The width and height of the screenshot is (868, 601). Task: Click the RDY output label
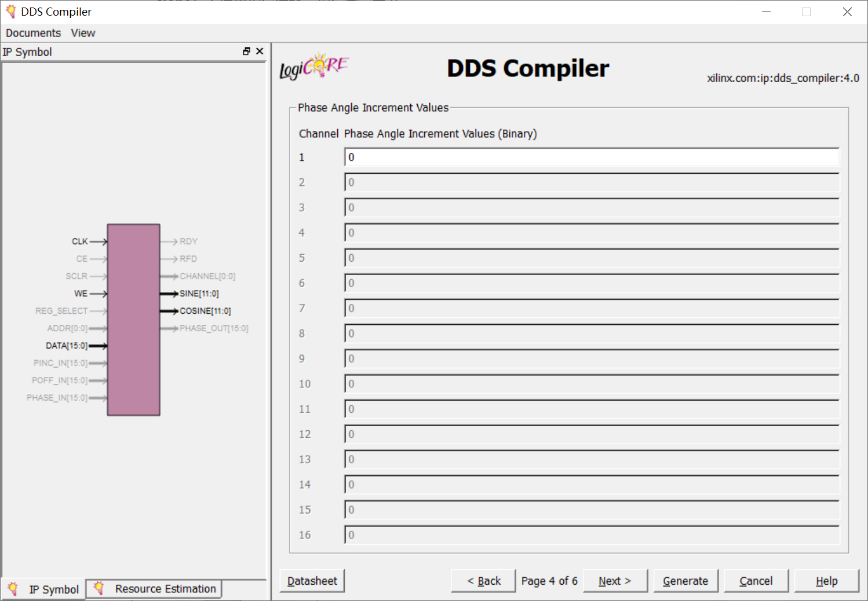[189, 241]
